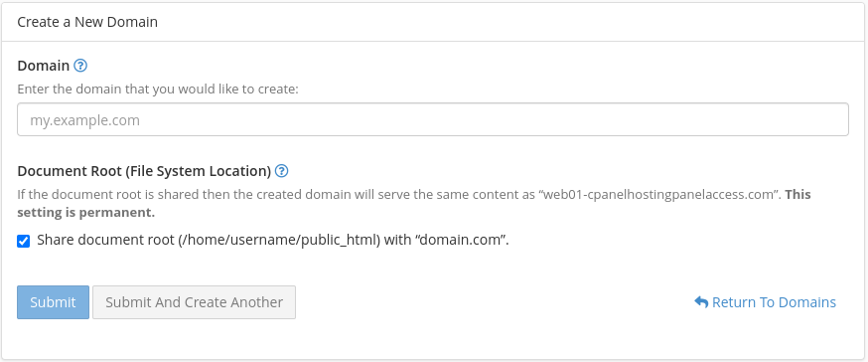Click the arrow icon before Return To Domains
Screen dimensions: 868x362
(x=701, y=302)
